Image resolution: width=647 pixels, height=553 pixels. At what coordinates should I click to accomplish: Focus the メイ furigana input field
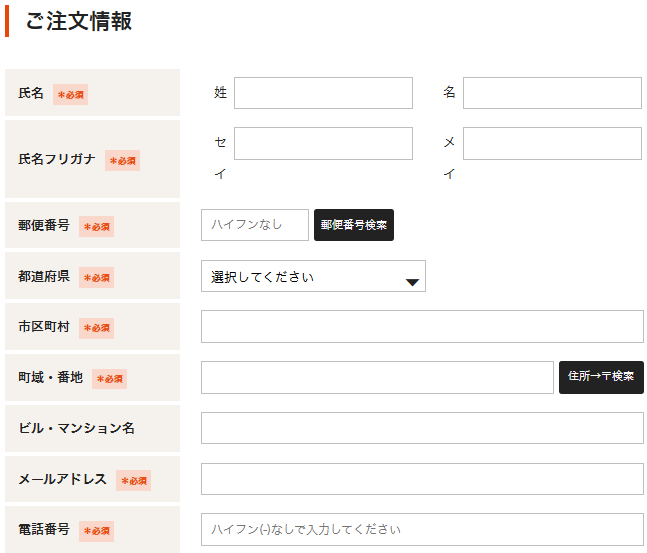pyautogui.click(x=552, y=143)
